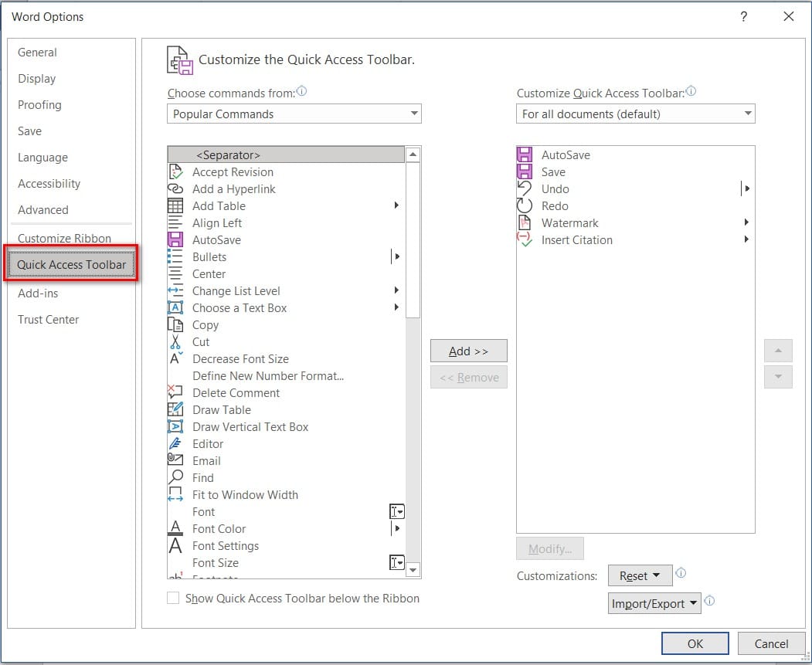Screen dimensions: 812x665
Task: Open the For all documents dropdown
Action: click(635, 114)
